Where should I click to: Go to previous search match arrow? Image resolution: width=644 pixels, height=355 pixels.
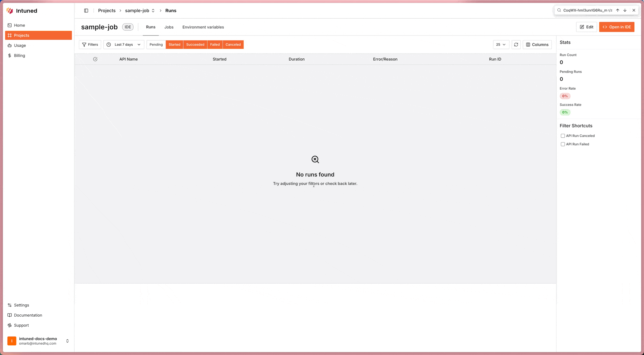point(617,10)
